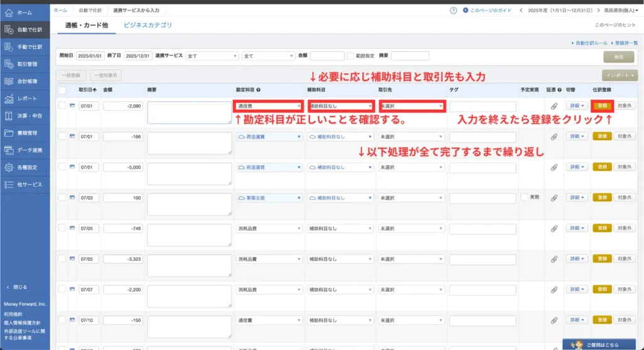Click the paperclip attachment icon for 07/07 row
644x350 pixels.
click(x=554, y=290)
